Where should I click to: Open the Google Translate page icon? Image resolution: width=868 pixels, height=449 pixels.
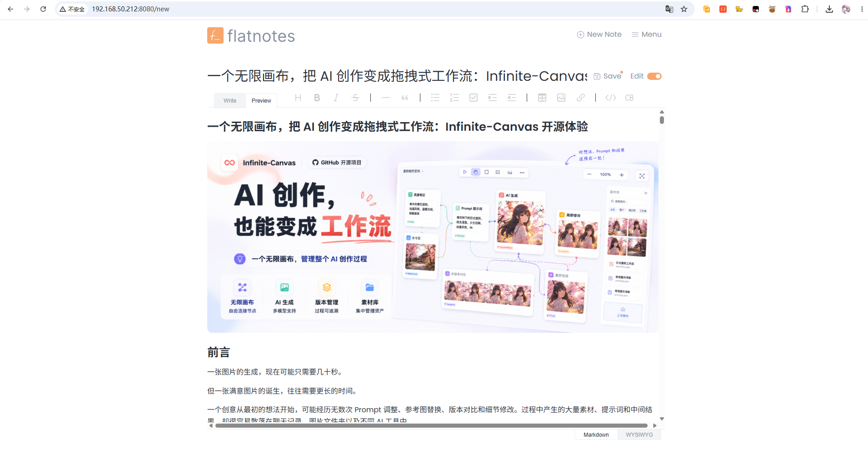click(669, 9)
